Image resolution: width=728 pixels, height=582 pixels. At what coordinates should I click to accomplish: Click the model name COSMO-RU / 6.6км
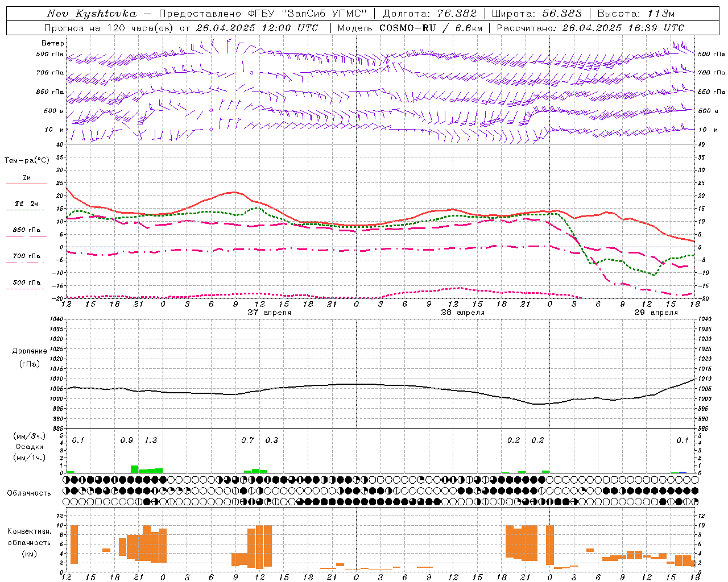431,28
